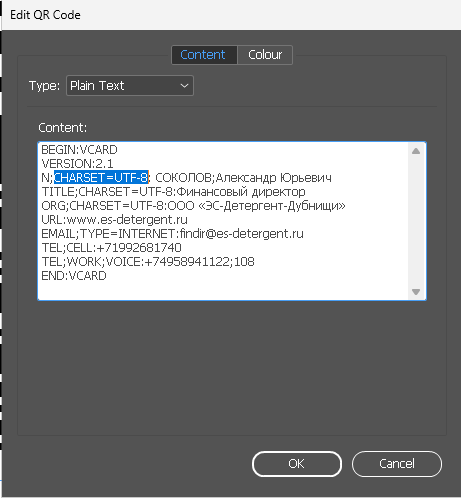This screenshot has height=498, width=461.
Task: Click the Edit QR Code title bar
Action: pyautogui.click(x=232, y=15)
